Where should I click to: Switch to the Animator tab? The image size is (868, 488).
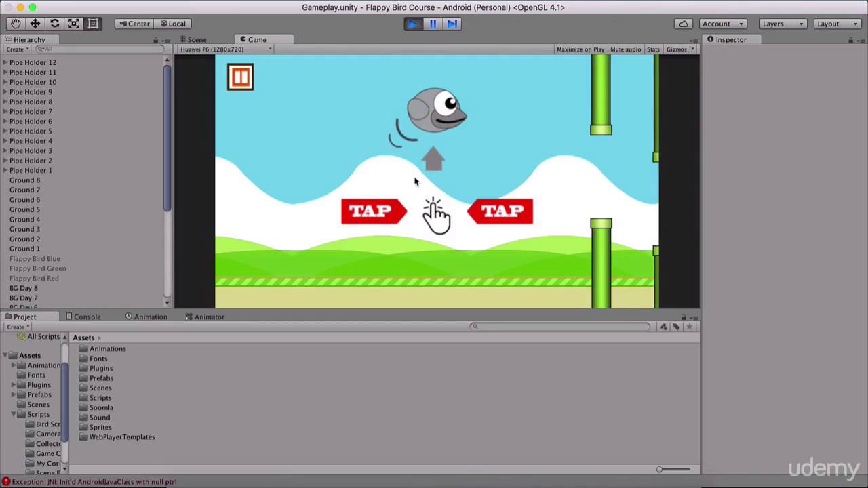204,317
